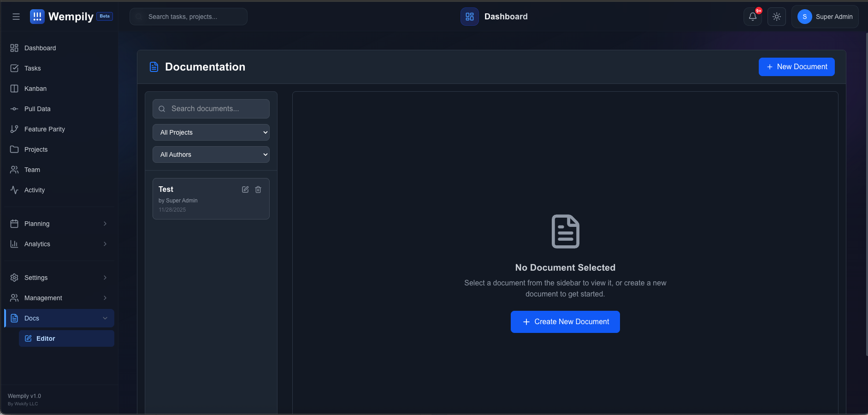Click the Create New Document button
This screenshot has height=415, width=868.
coord(565,321)
